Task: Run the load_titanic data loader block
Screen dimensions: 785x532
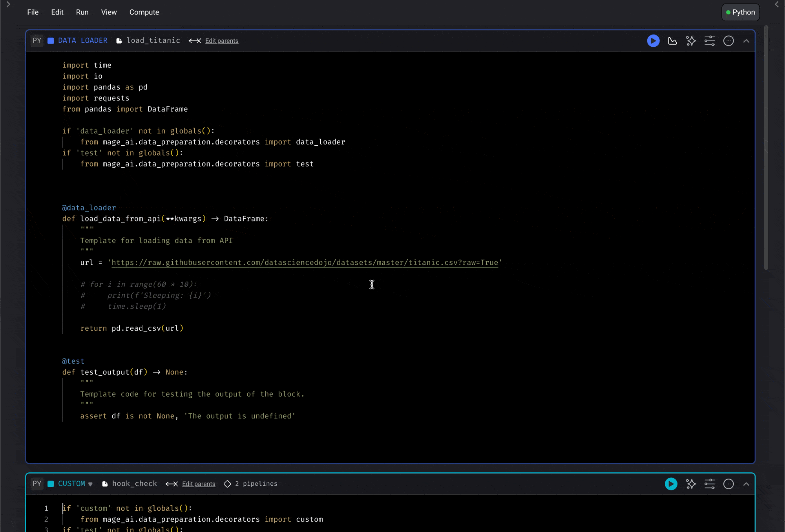Action: pos(653,41)
